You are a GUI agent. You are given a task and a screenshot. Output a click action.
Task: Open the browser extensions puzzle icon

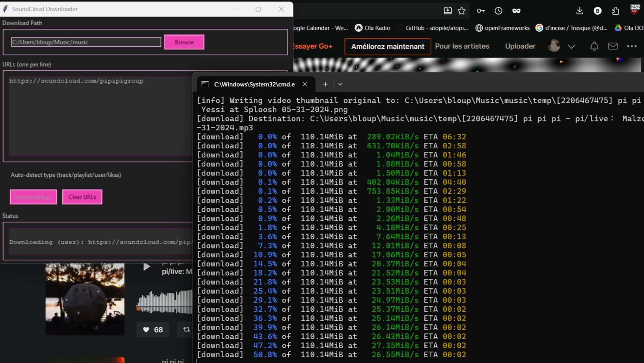click(616, 11)
